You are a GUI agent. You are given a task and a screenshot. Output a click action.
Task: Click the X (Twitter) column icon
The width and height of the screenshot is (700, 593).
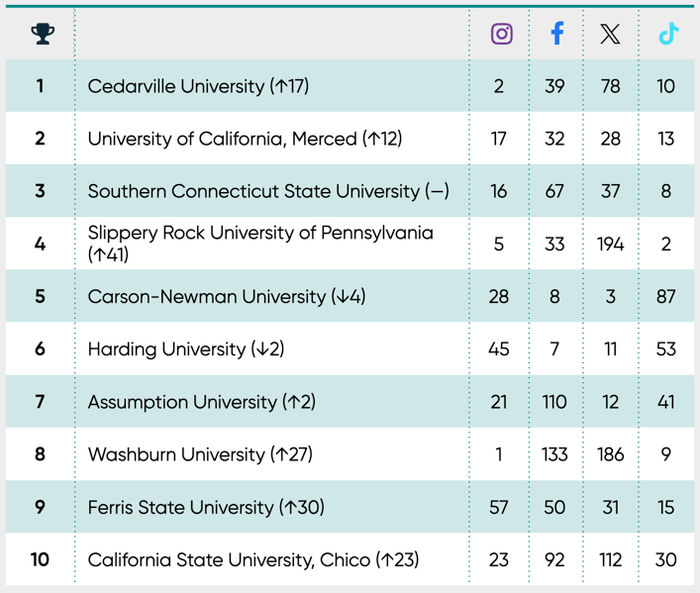coord(611,35)
